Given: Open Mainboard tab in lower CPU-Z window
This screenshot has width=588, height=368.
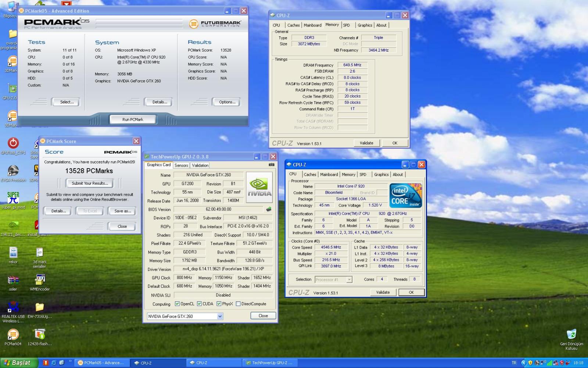Looking at the screenshot, I should coord(329,175).
